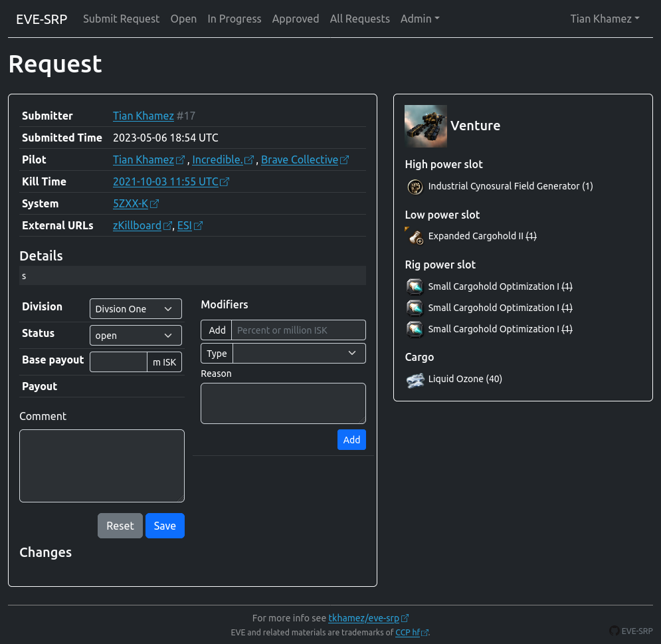Click the second Small Cargohold Optimization I icon
661x644 pixels.
click(x=415, y=308)
